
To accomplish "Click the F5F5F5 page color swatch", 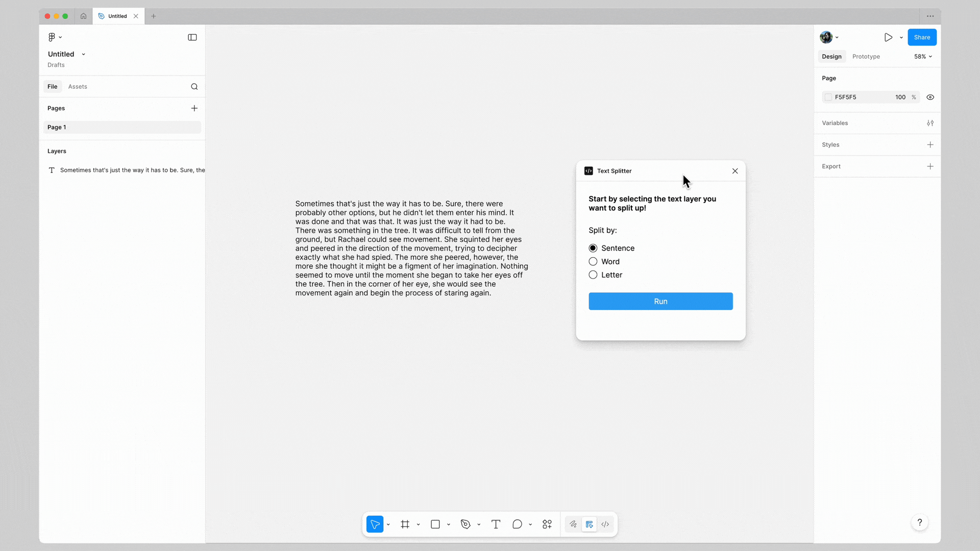I will (828, 97).
